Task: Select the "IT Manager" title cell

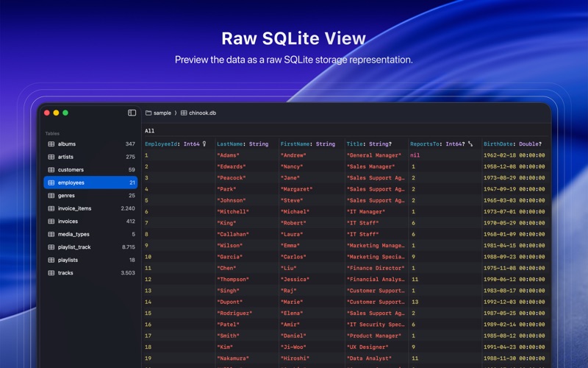Action: [x=365, y=211]
